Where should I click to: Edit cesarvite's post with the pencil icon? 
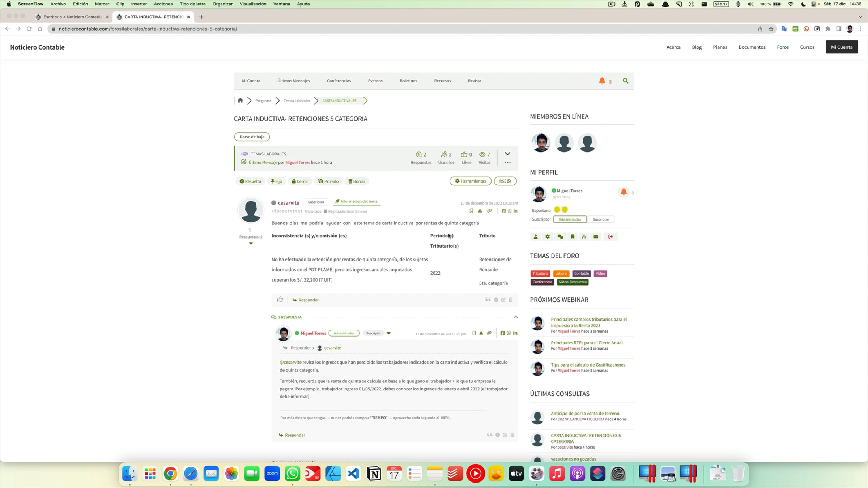tap(503, 300)
